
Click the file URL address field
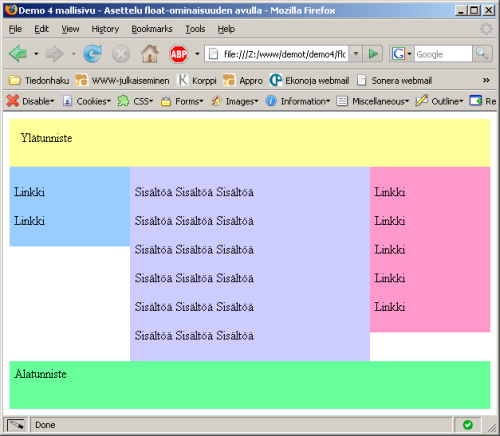pos(277,54)
